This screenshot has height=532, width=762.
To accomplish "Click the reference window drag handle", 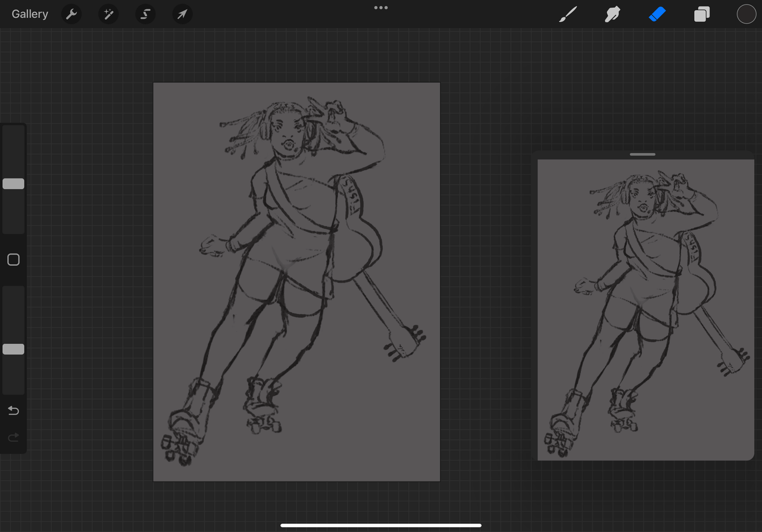I will 642,154.
